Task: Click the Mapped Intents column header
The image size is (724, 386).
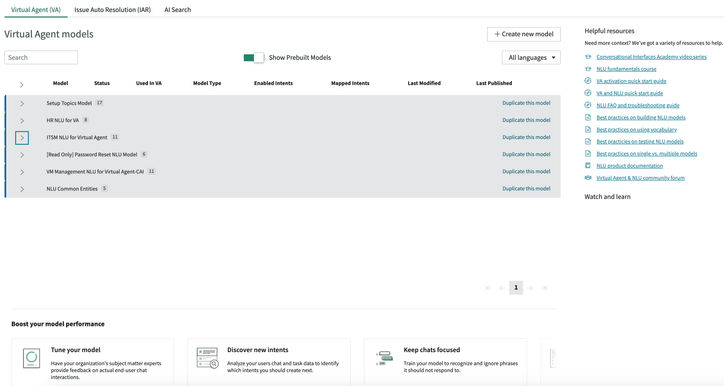Action: click(350, 83)
